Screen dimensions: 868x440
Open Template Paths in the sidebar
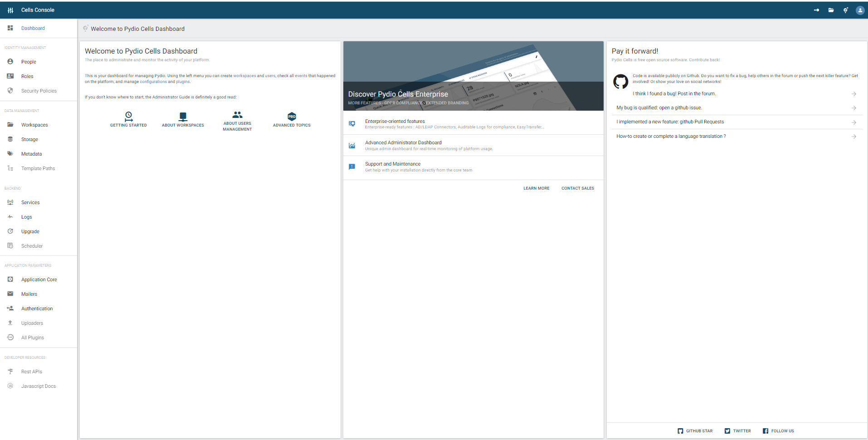(x=38, y=168)
